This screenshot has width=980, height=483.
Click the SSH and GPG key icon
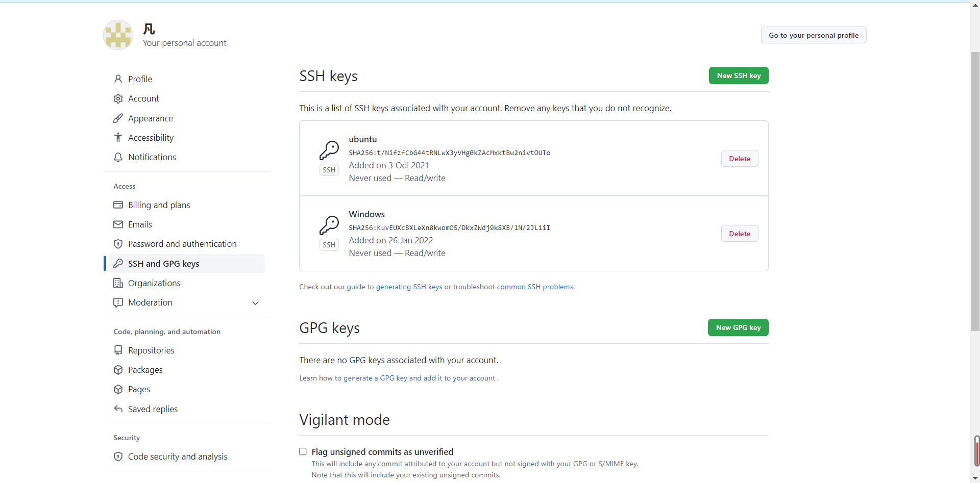(x=118, y=264)
